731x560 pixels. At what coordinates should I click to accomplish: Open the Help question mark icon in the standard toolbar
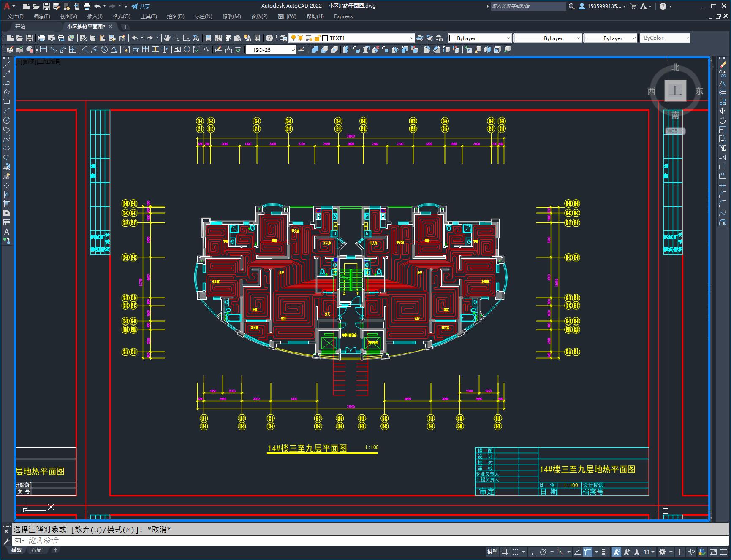pyautogui.click(x=269, y=38)
